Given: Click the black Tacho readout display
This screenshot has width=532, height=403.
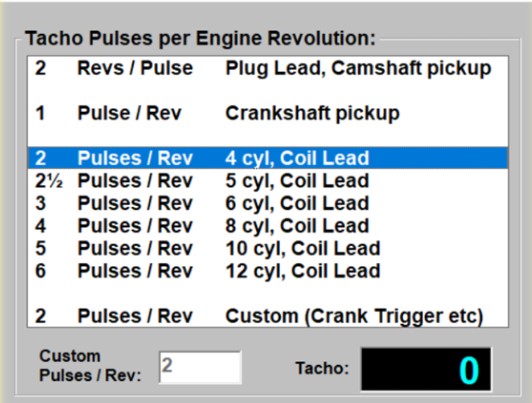Looking at the screenshot, I should pos(426,369).
